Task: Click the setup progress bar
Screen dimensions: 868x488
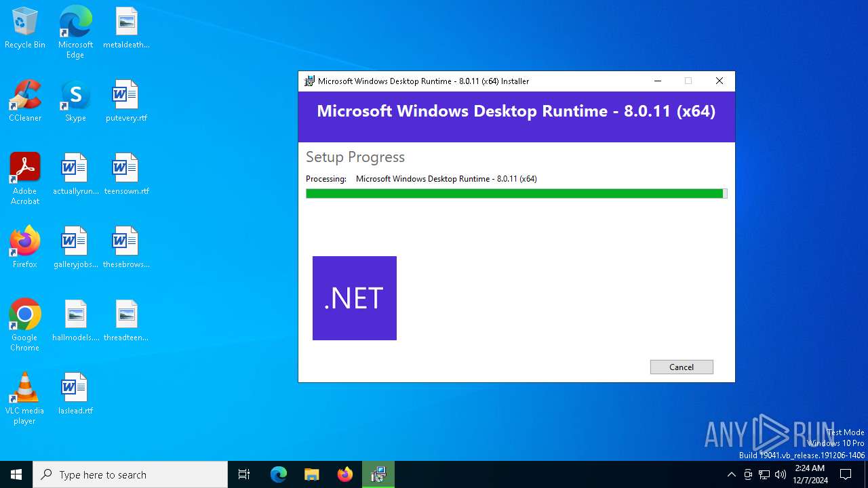Action: pos(517,193)
